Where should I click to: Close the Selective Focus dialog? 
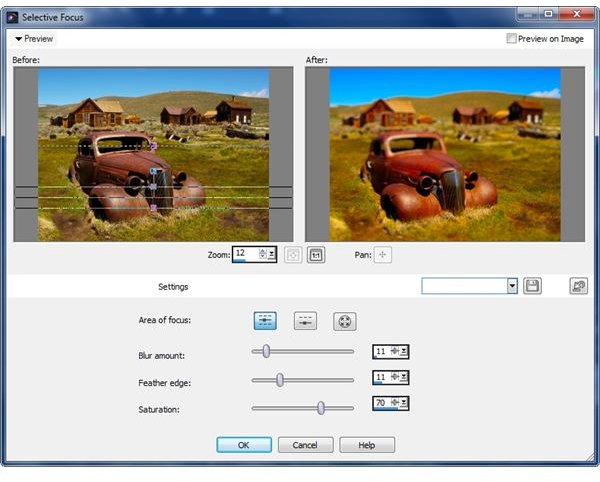[577, 14]
